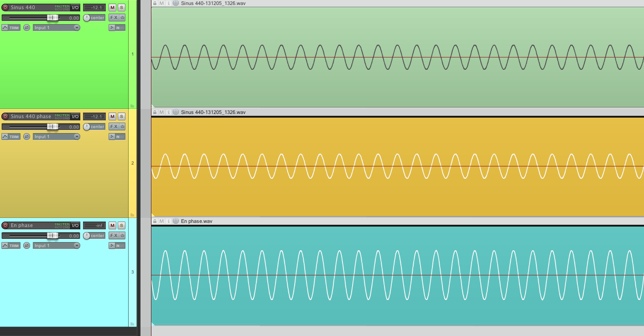Open the envelope panel for Sinus 440 phase track
644x336 pixels.
pos(5,136)
